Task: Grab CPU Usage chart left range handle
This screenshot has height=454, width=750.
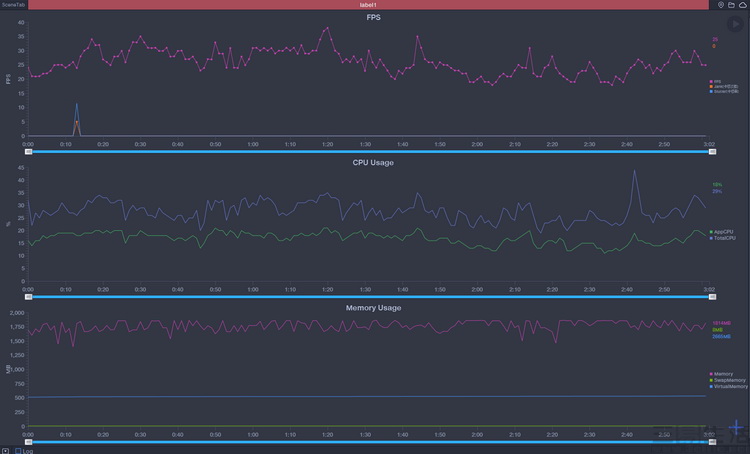Action: (x=29, y=297)
